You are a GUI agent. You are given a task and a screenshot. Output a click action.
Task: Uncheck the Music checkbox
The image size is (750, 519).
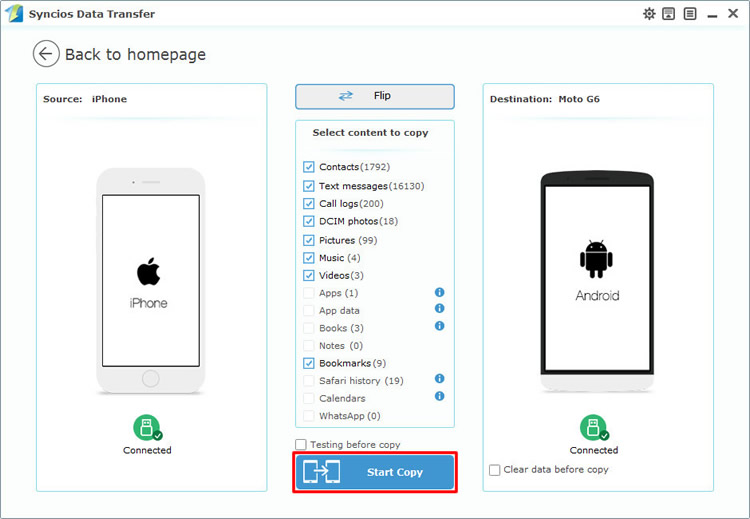point(309,258)
